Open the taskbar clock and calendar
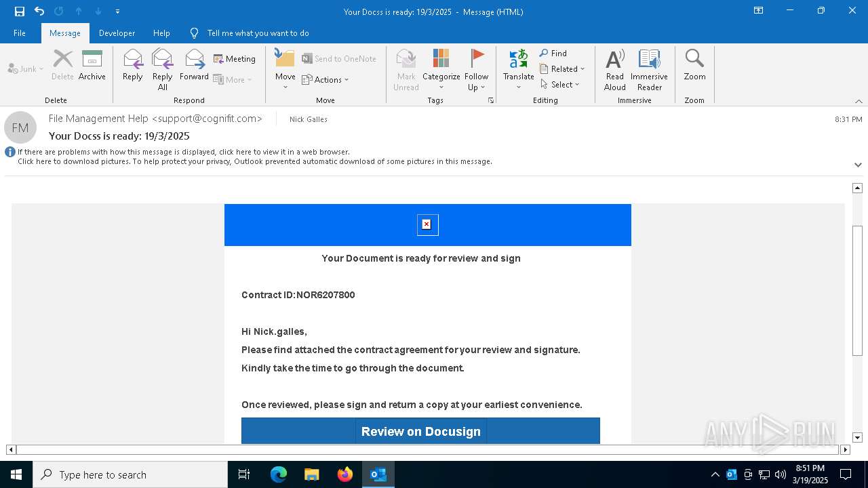Screen dimensions: 868x488 click(810, 474)
